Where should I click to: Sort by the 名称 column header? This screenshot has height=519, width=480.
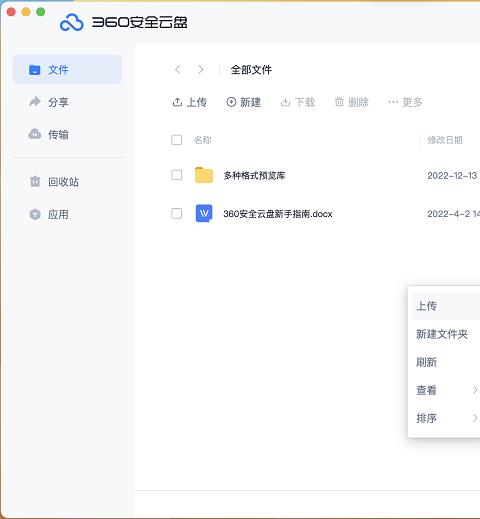coord(203,140)
